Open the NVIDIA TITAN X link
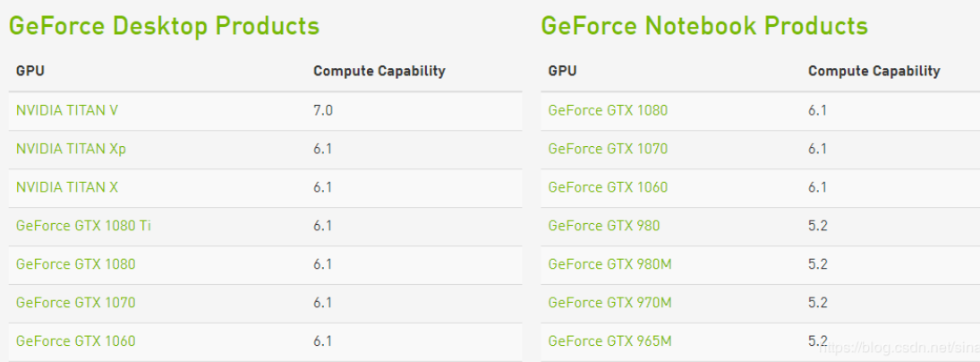 click(67, 187)
